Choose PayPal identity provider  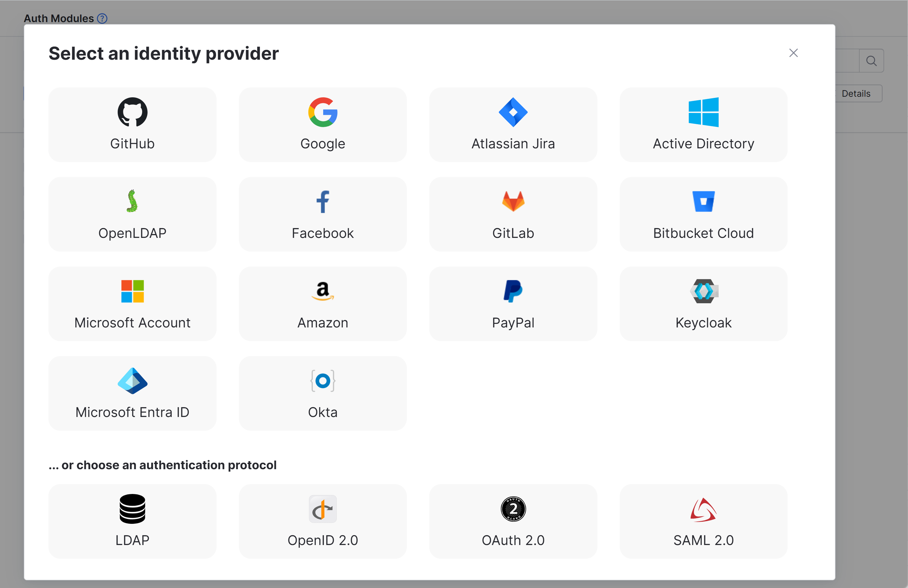(x=513, y=304)
